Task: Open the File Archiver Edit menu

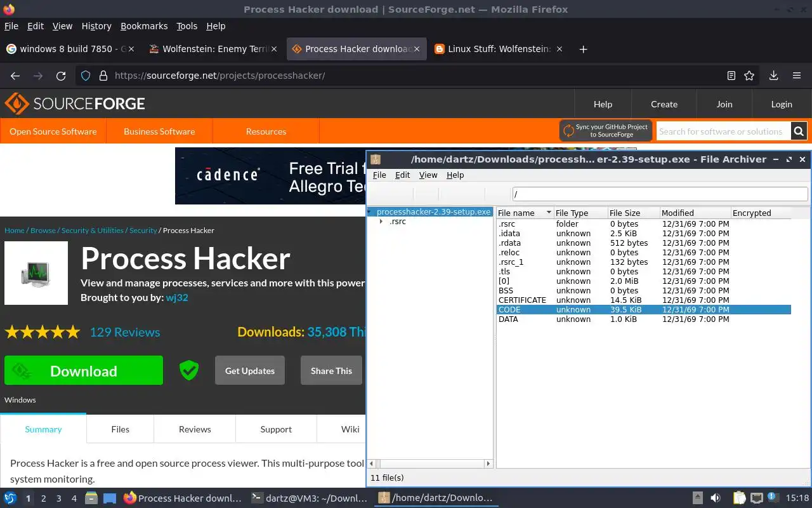Action: 403,175
